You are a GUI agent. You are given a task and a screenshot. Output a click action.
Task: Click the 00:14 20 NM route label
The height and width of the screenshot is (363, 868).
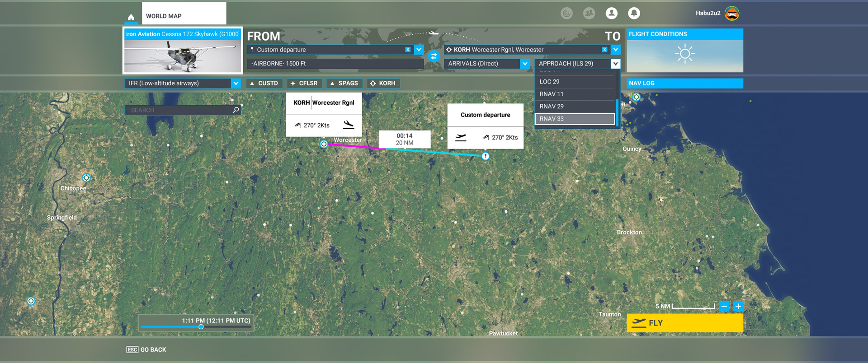coord(405,139)
